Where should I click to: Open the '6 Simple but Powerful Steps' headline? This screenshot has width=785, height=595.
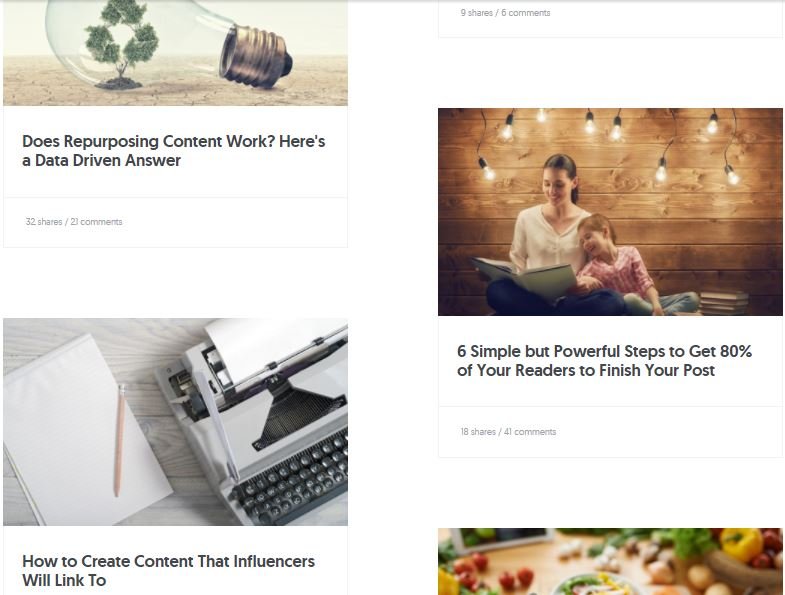[x=604, y=361]
